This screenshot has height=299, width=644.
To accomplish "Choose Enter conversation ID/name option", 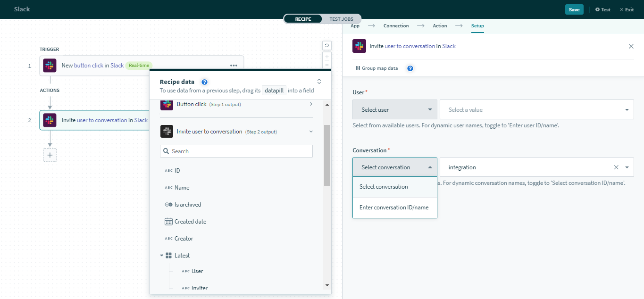I will coord(394,208).
